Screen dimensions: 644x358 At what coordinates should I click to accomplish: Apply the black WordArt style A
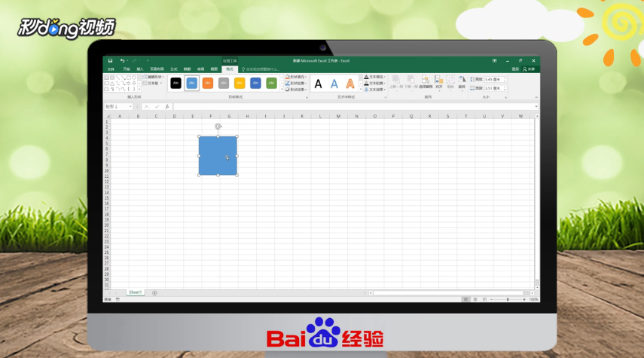tap(318, 84)
